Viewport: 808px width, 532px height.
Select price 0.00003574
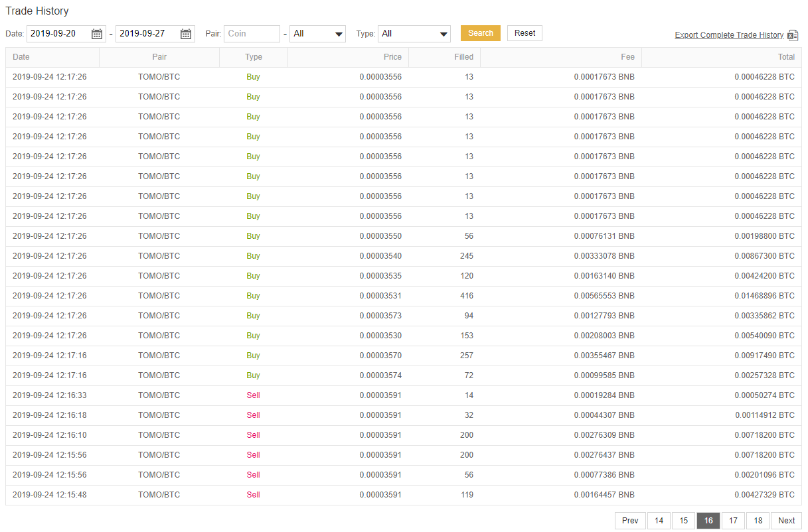[x=380, y=375]
